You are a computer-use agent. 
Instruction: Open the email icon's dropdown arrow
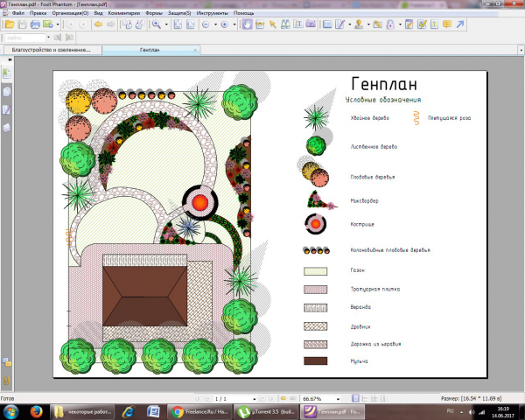[x=58, y=24]
